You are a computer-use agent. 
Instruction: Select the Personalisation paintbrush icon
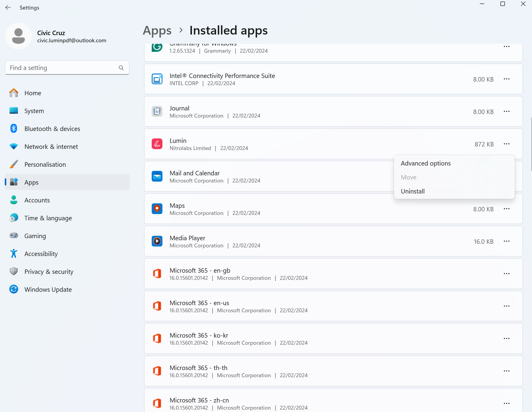pos(14,164)
